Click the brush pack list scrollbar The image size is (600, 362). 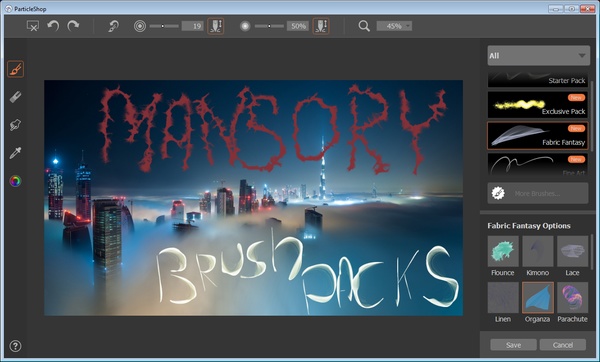pos(592,115)
